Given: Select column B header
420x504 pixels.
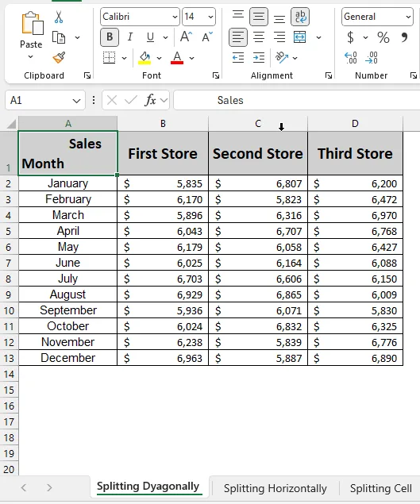Looking at the screenshot, I should [x=163, y=124].
